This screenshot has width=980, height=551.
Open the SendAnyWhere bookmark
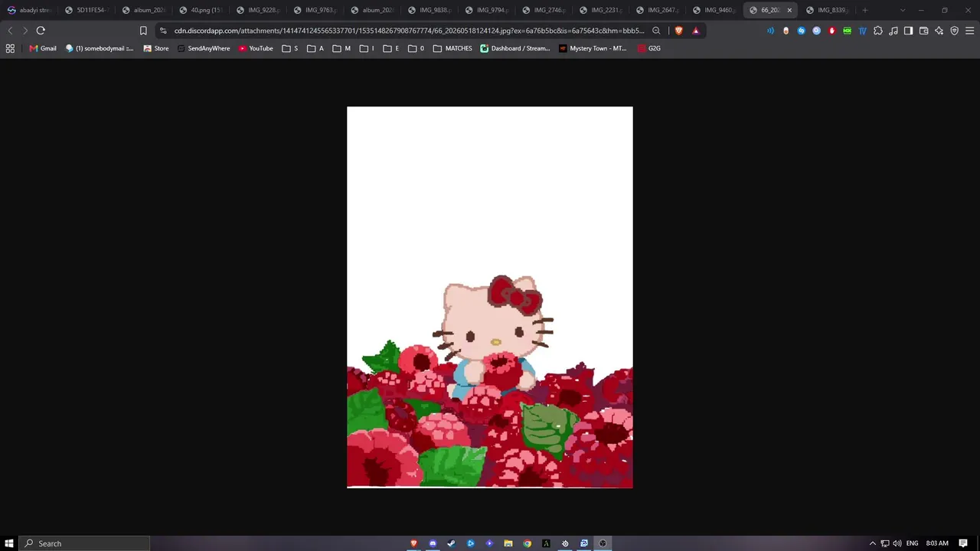tap(204, 48)
